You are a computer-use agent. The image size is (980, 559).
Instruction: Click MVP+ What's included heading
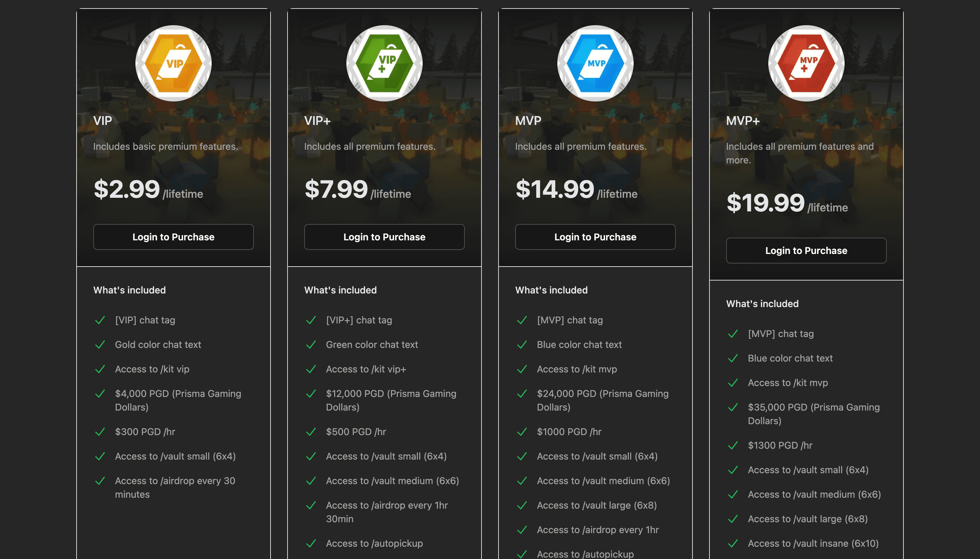762,304
